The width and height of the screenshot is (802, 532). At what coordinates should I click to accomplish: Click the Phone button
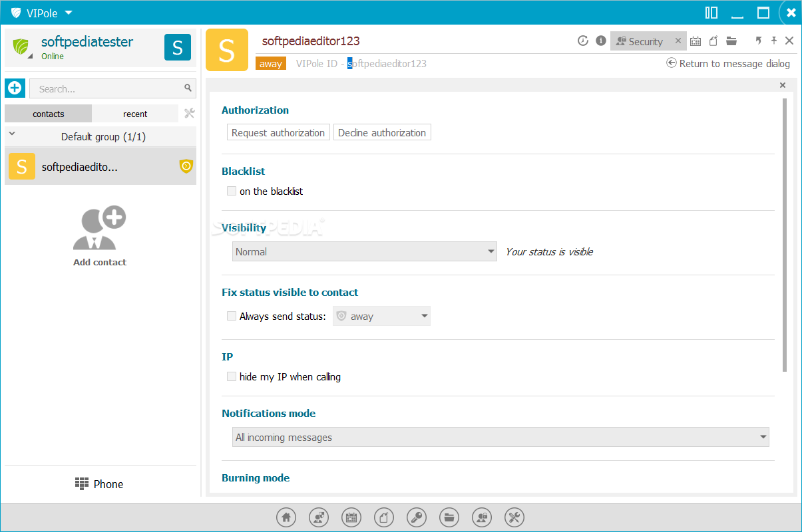[100, 484]
